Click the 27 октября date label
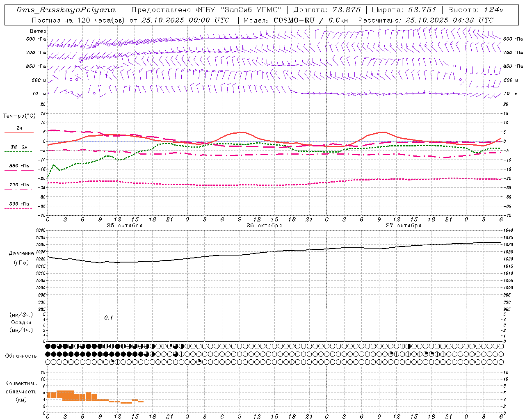 (x=404, y=226)
